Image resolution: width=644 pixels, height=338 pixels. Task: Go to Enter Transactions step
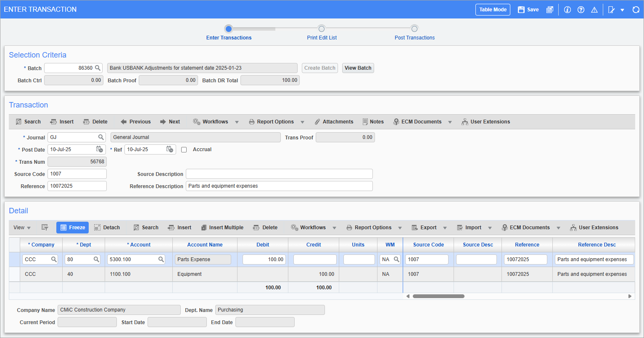click(x=229, y=29)
